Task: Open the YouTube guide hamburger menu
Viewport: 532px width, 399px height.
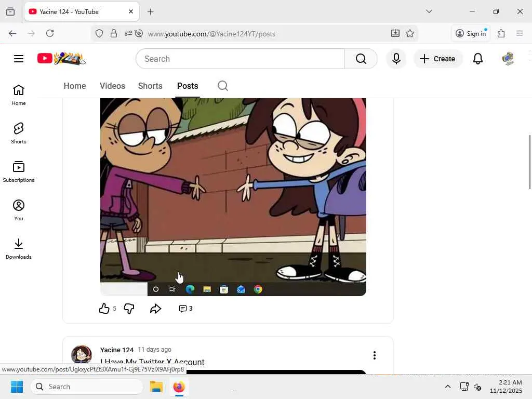Action: [x=19, y=59]
